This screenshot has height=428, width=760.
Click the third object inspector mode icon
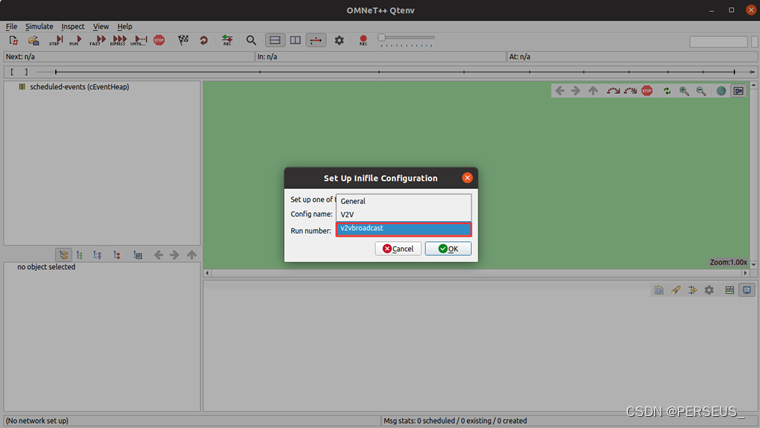(97, 255)
